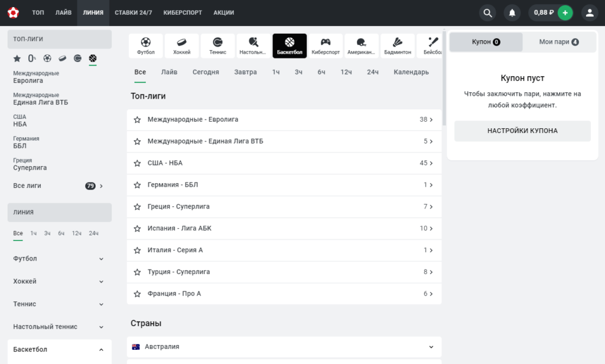Click favorites star in top-leagues sidebar
The image size is (605, 364).
17,58
